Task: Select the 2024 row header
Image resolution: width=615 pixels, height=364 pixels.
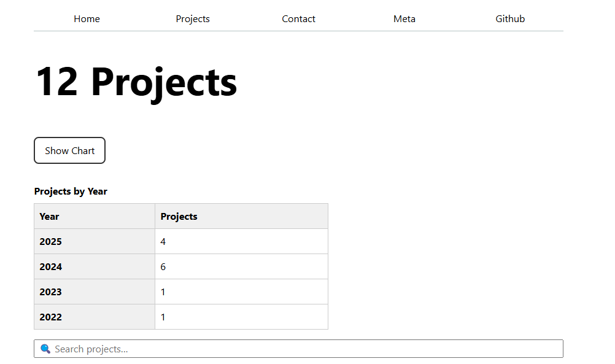Action: point(51,266)
